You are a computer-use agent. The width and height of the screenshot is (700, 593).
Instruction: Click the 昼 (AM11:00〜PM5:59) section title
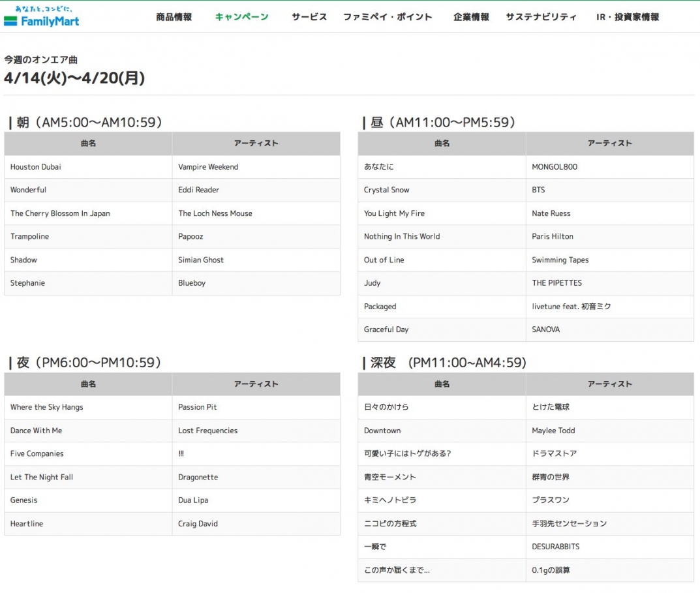tap(442, 123)
